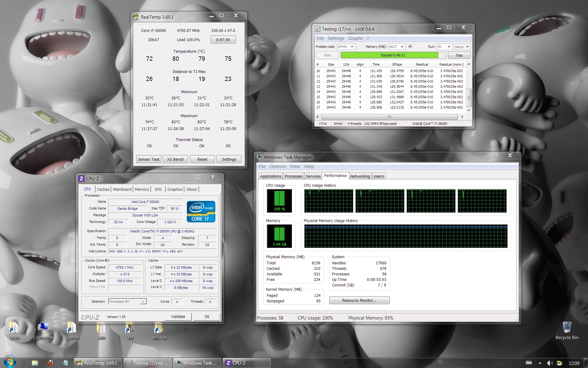Click the LinX results scroll down arrow
This screenshot has height=368, width=588.
(469, 110)
